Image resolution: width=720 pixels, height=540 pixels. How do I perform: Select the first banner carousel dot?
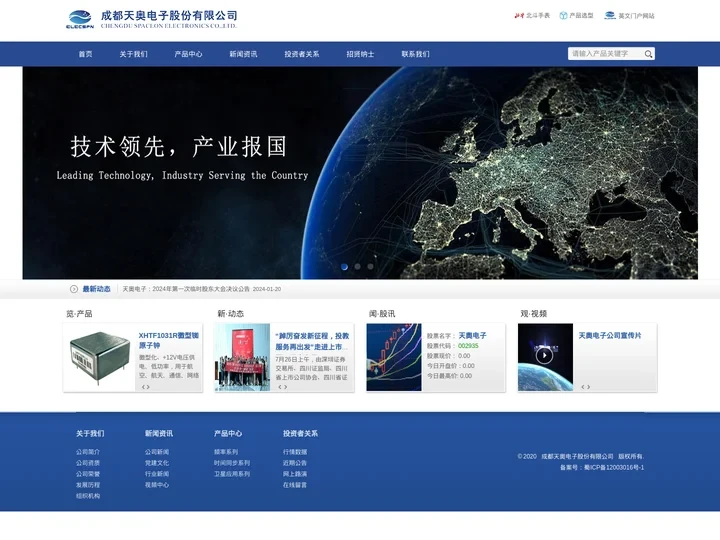point(344,266)
